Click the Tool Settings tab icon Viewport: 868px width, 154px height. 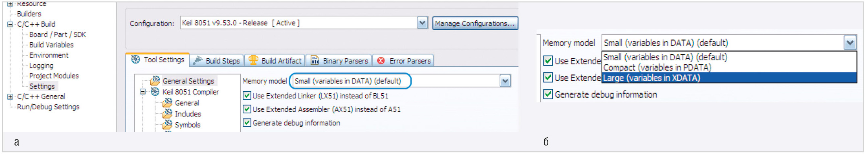135,60
